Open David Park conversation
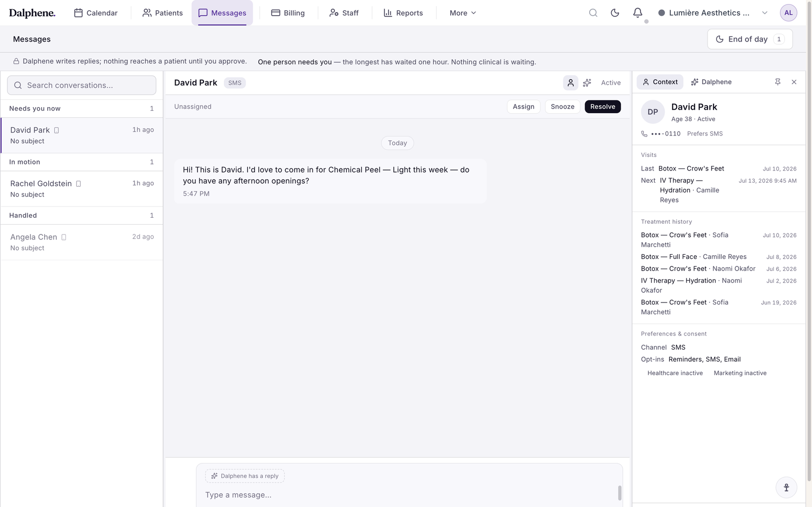 82,136
